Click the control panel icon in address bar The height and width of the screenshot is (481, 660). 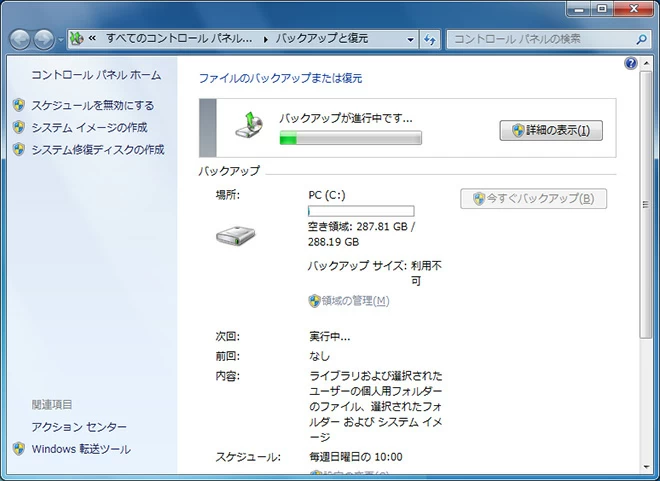pyautogui.click(x=76, y=39)
